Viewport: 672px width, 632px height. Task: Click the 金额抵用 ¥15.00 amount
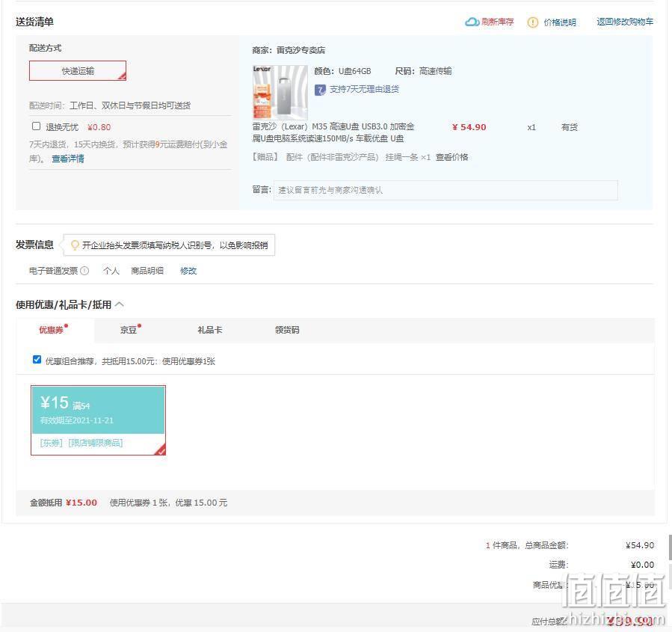(81, 503)
